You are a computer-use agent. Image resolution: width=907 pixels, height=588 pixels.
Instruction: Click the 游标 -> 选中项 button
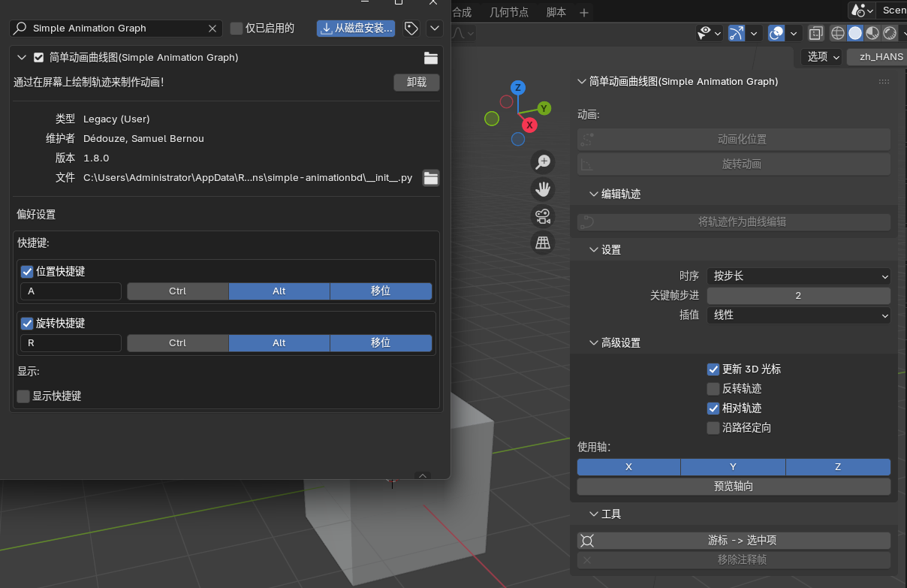[x=734, y=541]
